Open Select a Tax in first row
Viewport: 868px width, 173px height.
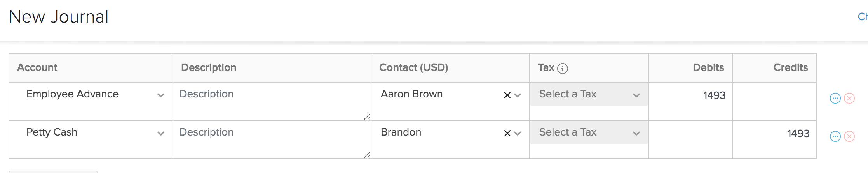(589, 94)
